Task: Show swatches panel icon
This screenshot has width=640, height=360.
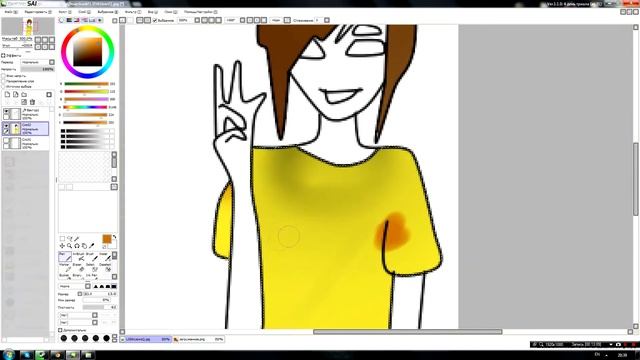Action: pyautogui.click(x=92, y=20)
